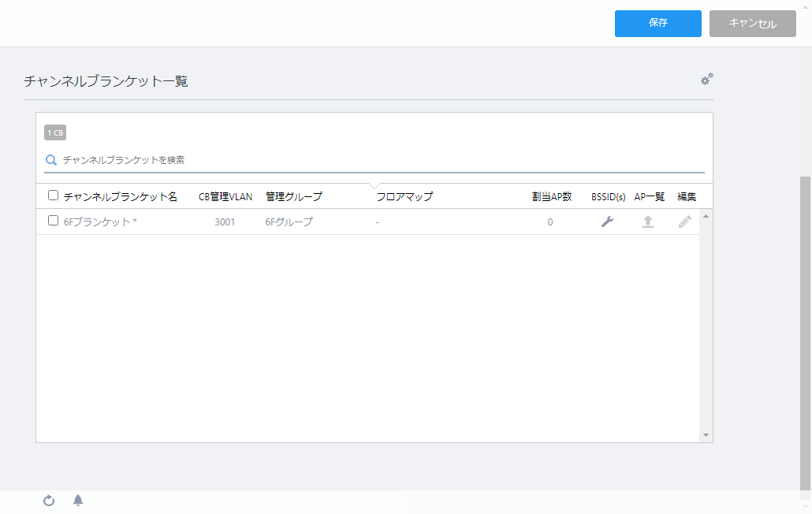Sort by フロアマップ column header

[x=404, y=197]
